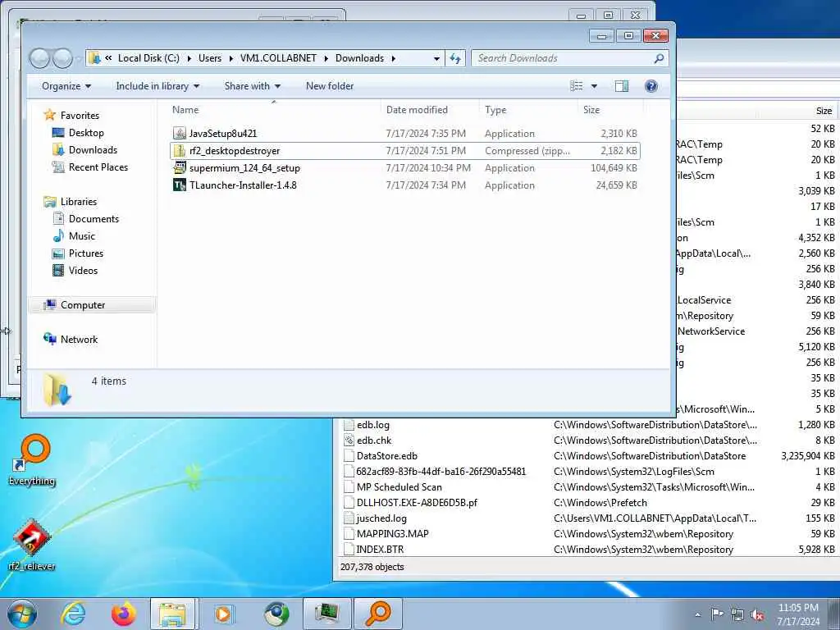The image size is (840, 630).
Task: Open Downloads in Favorites sidebar
Action: pos(92,150)
